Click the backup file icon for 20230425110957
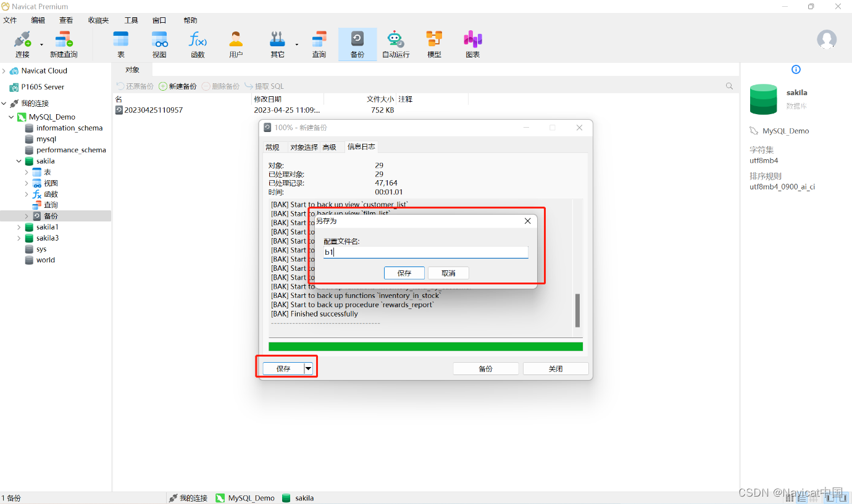The width and height of the screenshot is (852, 504). [x=119, y=110]
